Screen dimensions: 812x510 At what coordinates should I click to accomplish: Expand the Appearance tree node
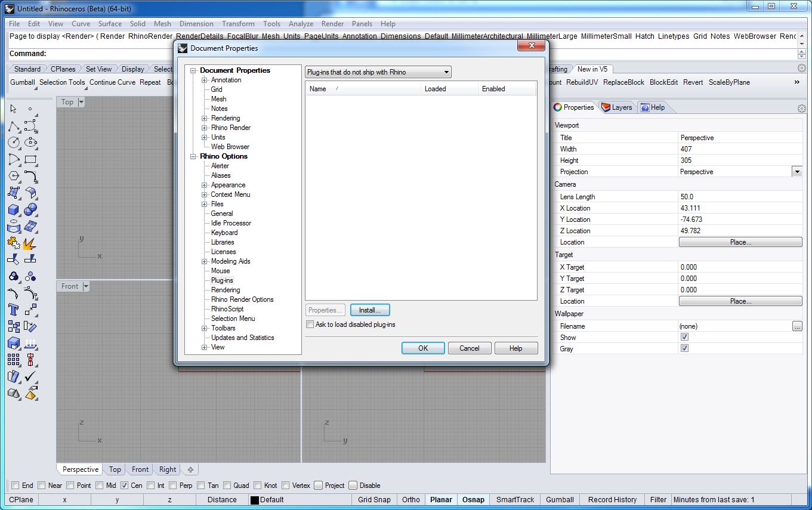[205, 185]
